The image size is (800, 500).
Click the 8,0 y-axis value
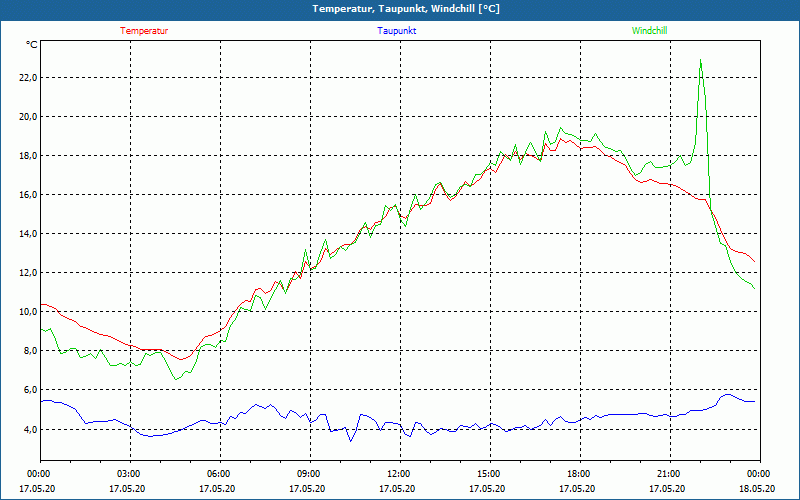coord(30,351)
